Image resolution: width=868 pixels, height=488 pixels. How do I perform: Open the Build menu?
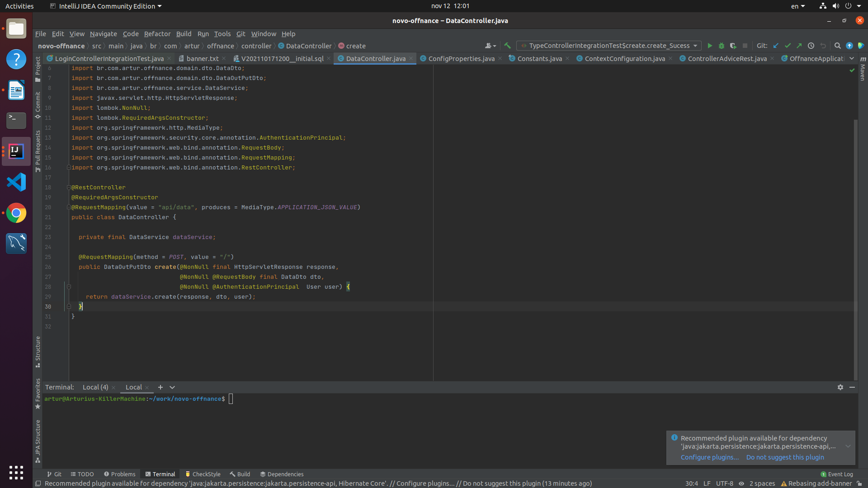pos(184,34)
